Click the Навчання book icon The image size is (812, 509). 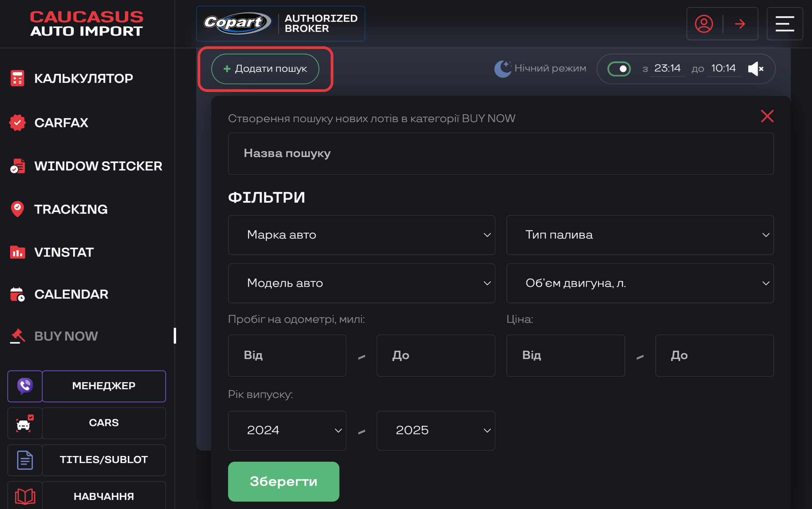click(25, 496)
